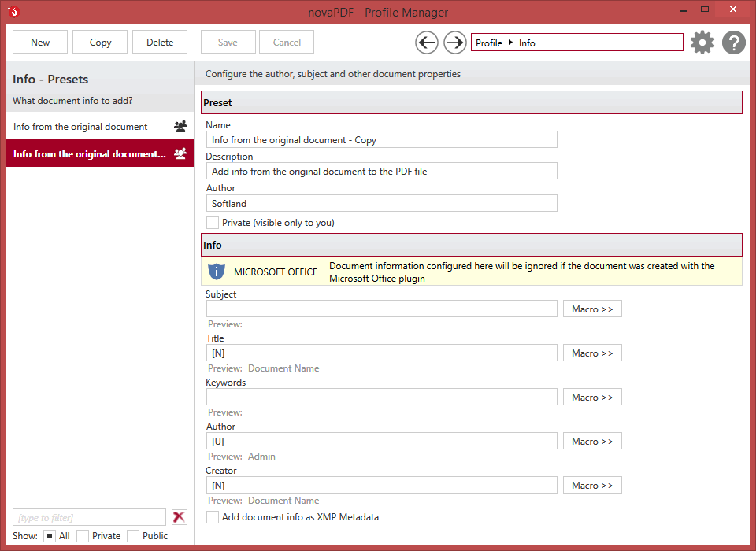
Task: Click the Microsoft Office shield info icon
Action: coord(217,272)
